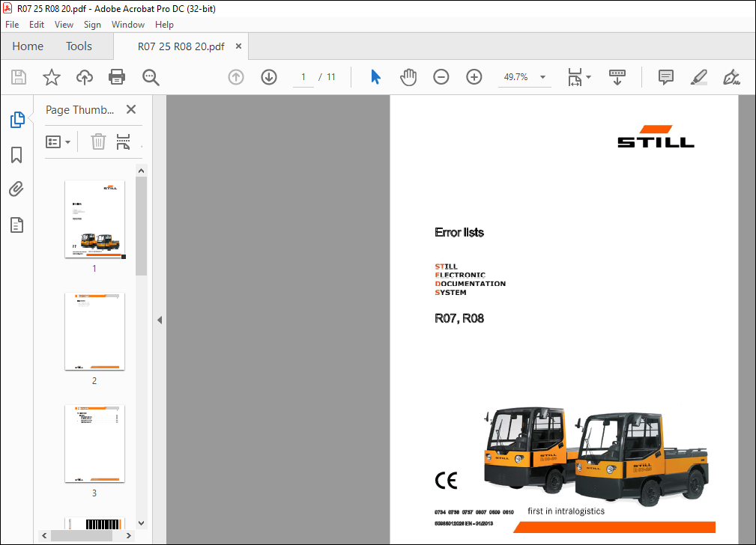The image size is (756, 545).
Task: Click thumbnail panel scroll left arrow
Action: point(44,535)
